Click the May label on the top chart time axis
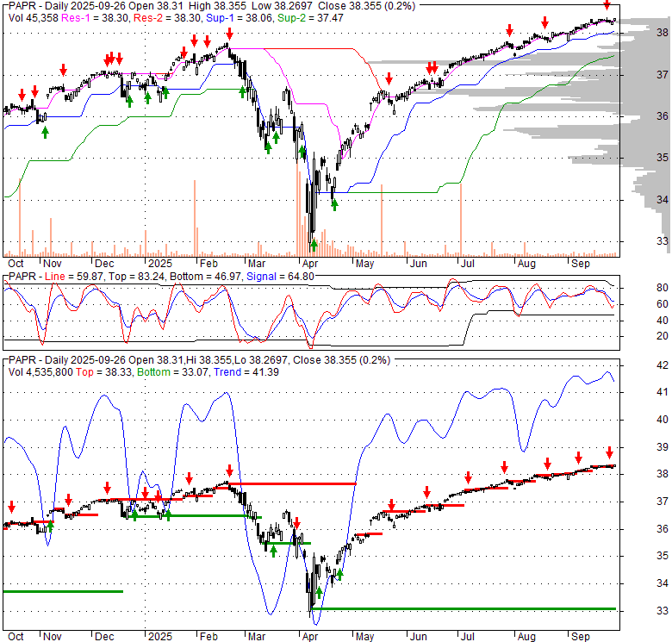This screenshot has width=672, height=642. pyautogui.click(x=364, y=263)
